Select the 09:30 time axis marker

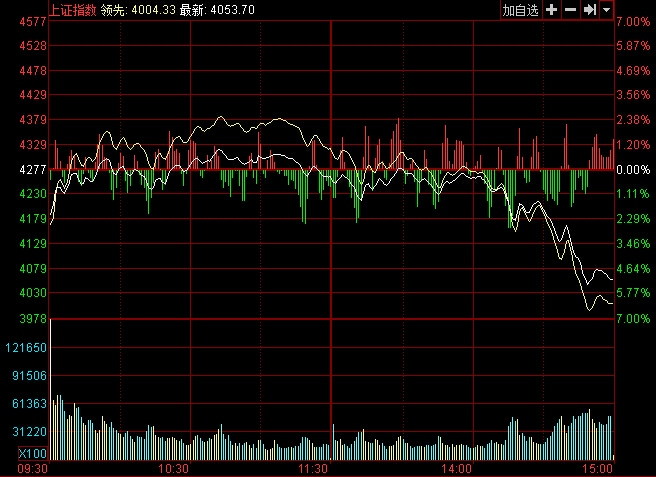tap(34, 468)
